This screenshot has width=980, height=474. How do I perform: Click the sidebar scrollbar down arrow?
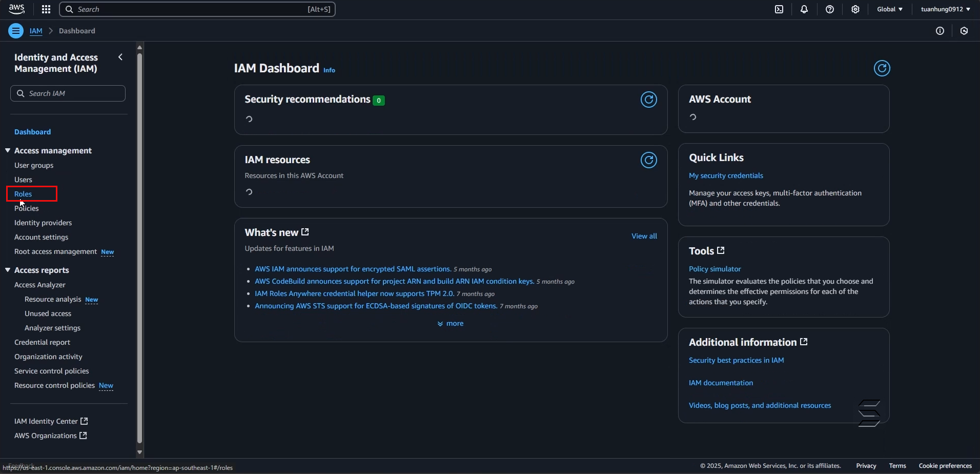(x=139, y=452)
